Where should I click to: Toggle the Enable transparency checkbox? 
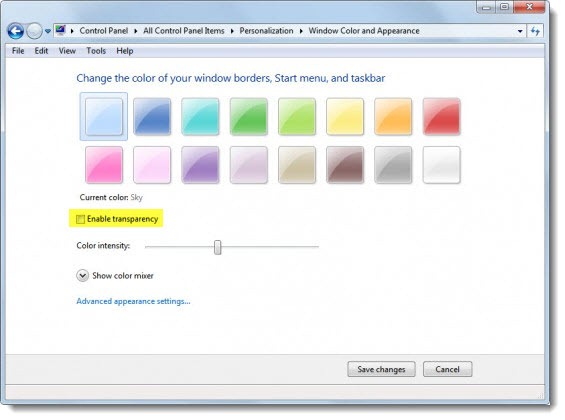tap(80, 219)
